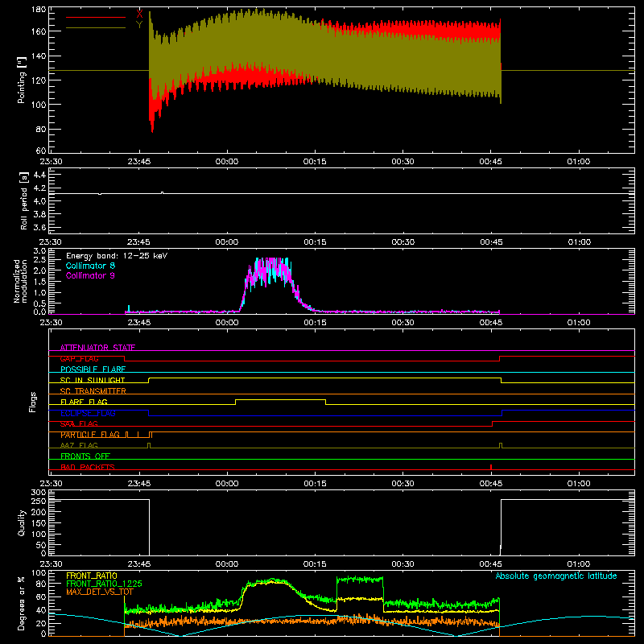644x644 pixels.
Task: Click the ECLIPSE_FLAG label
Action: pos(88,413)
